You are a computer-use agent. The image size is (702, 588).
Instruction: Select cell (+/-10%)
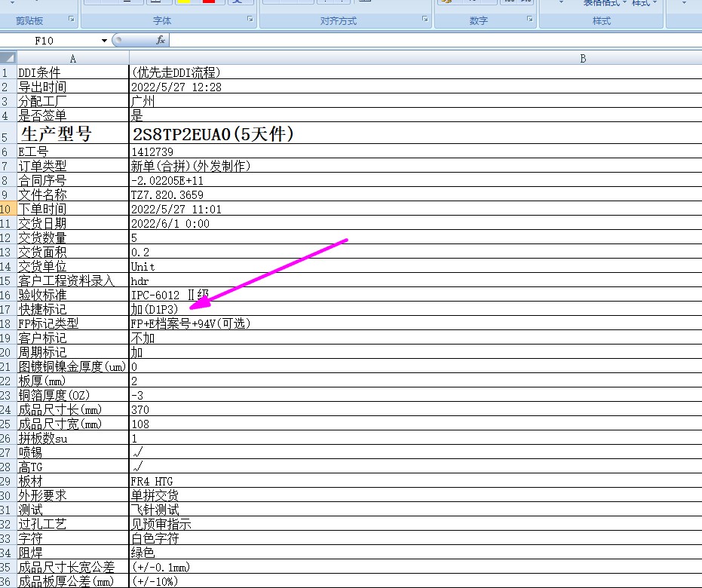[x=415, y=581]
